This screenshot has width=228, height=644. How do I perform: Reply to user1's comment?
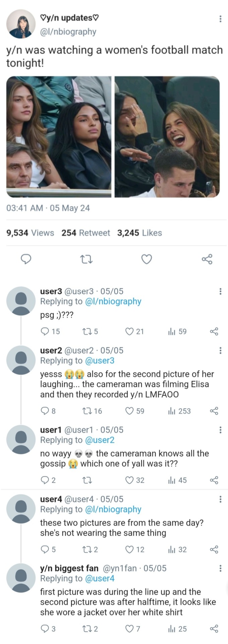(45, 480)
